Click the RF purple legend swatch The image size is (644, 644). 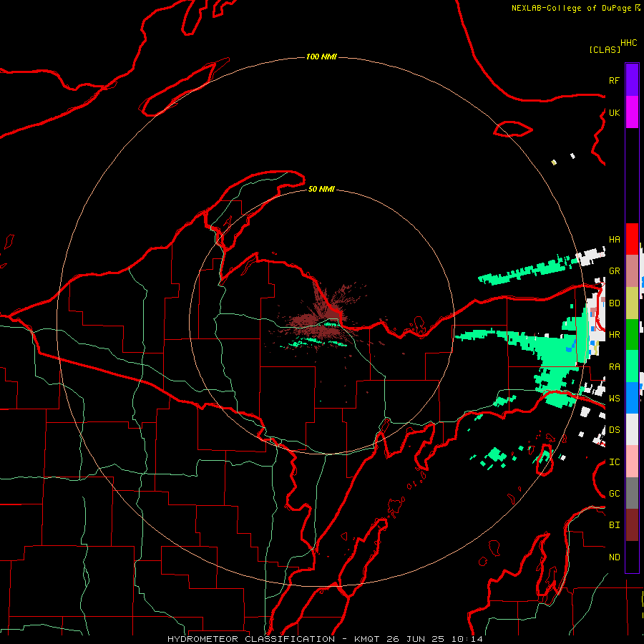coord(632,79)
